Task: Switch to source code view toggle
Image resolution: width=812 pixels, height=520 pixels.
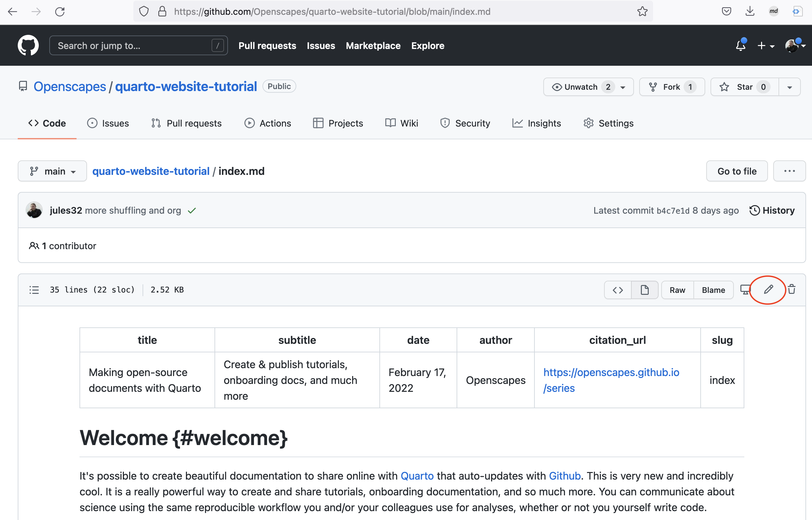Action: point(617,290)
